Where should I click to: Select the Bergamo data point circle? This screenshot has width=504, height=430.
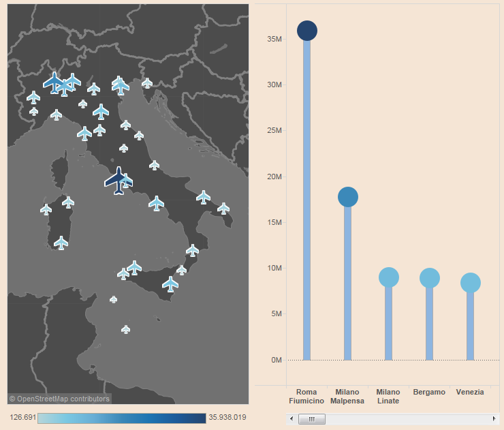[x=429, y=277]
